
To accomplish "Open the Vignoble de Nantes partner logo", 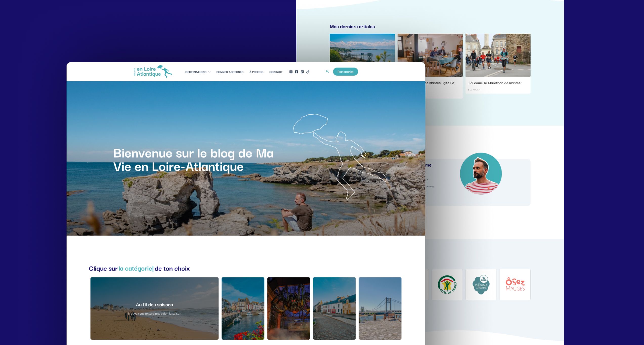I will pos(481,285).
